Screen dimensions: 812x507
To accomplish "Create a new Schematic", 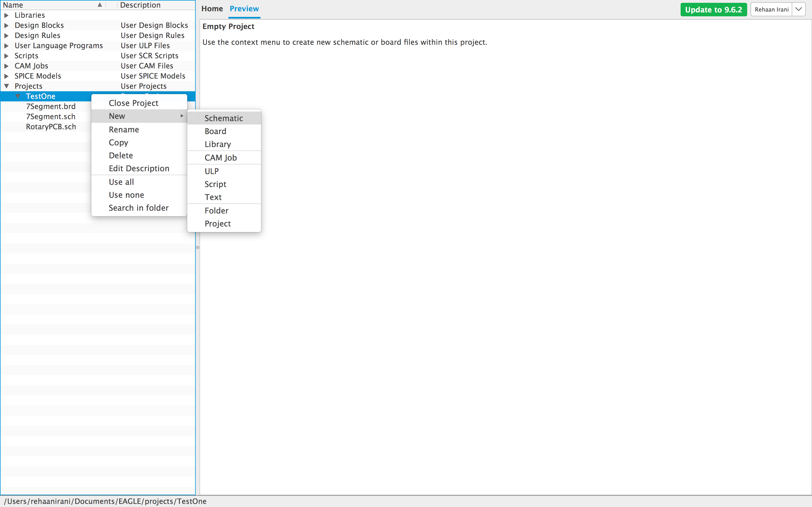I will [224, 118].
